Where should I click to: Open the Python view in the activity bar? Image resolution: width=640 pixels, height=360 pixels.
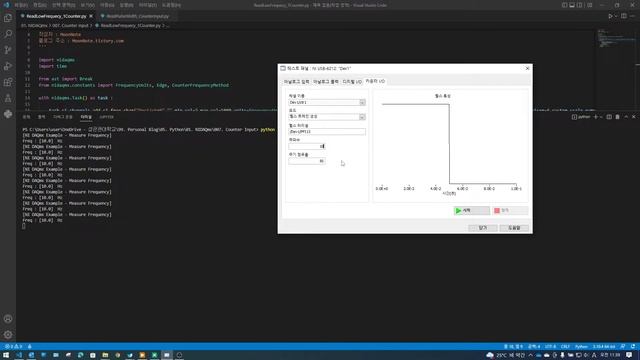pyautogui.click(x=8, y=114)
